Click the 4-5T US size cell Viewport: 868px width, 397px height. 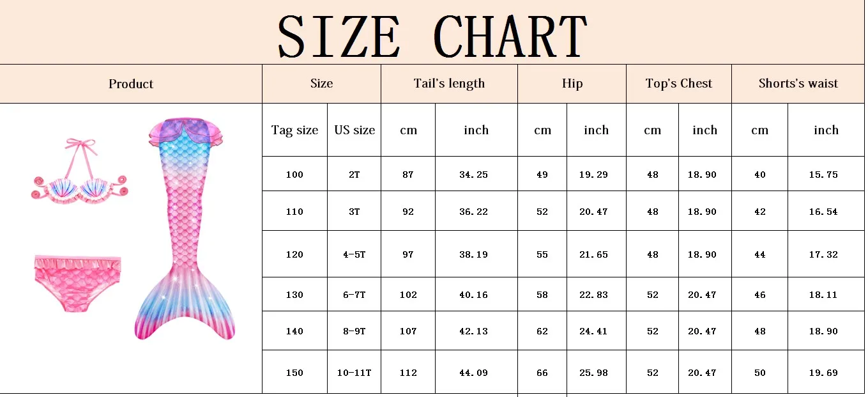click(x=354, y=254)
